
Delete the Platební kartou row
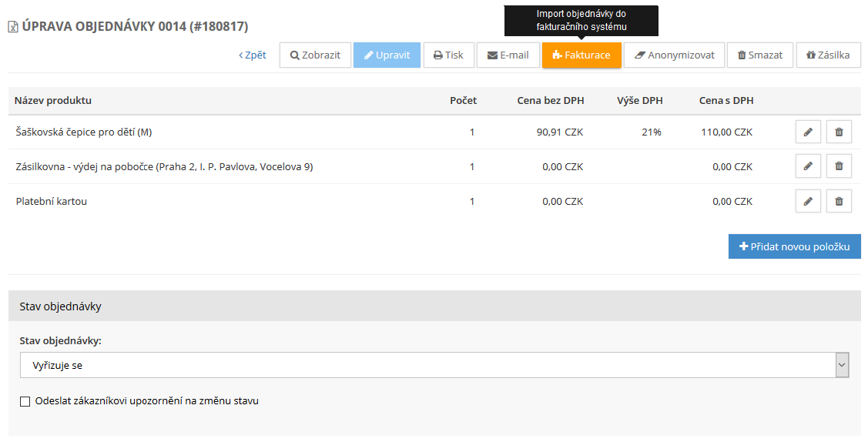click(x=839, y=202)
